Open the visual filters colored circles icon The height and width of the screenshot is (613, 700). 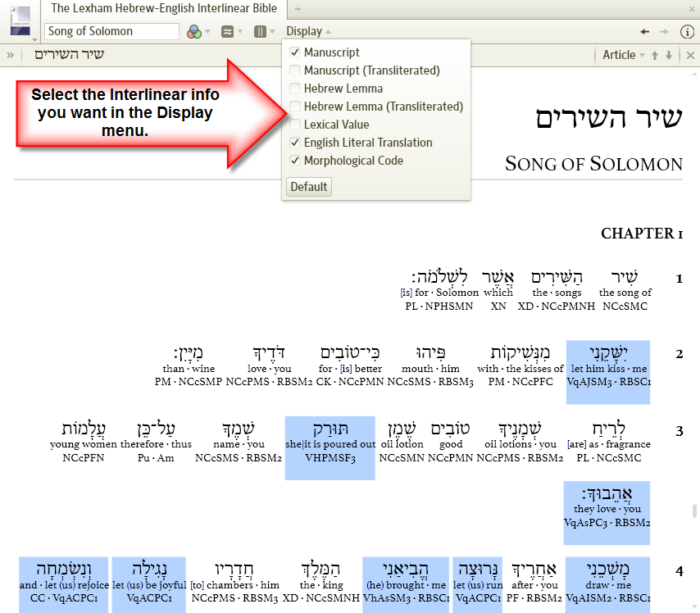point(193,32)
